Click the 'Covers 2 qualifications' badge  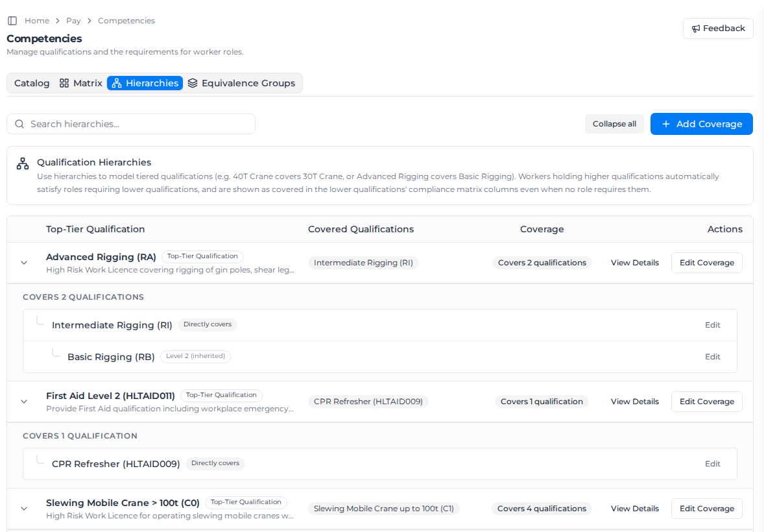tap(542, 263)
